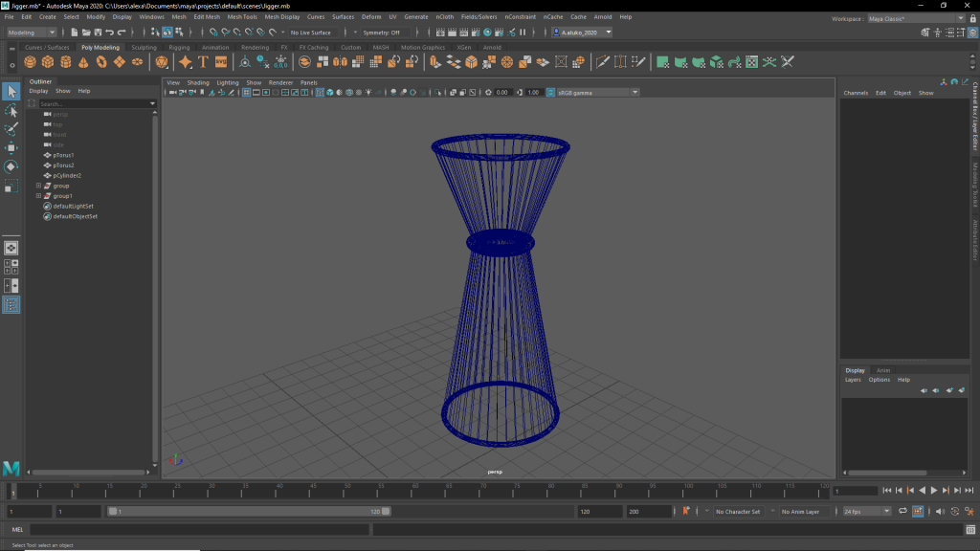The width and height of the screenshot is (980, 551).
Task: Switch to the Rigging shelf tab
Action: [179, 47]
